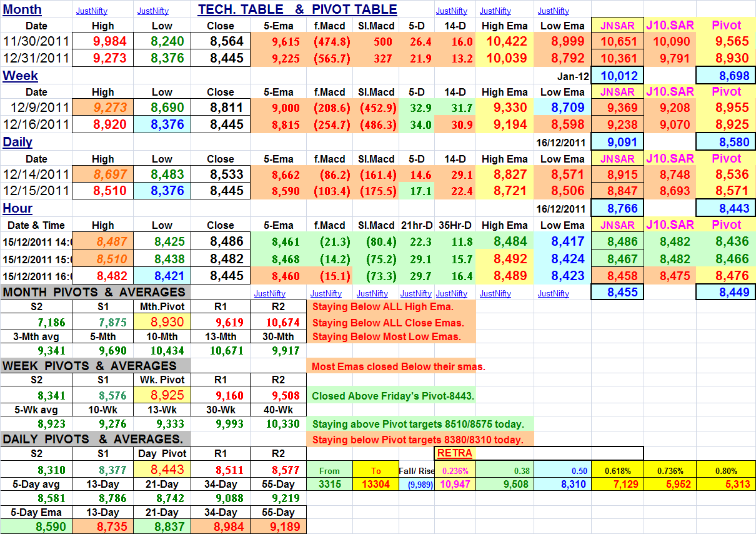Open the underlined Daily section heading
The width and height of the screenshot is (756, 534).
(17, 142)
